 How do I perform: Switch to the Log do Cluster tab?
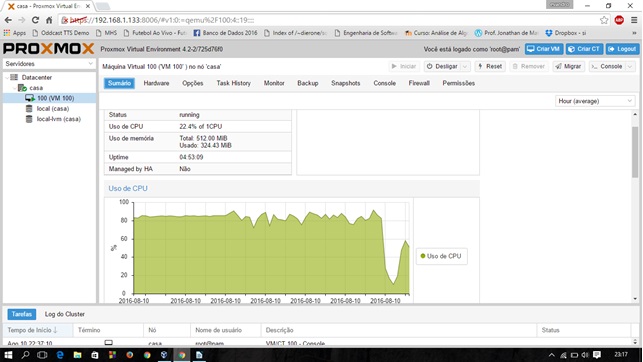(65, 314)
